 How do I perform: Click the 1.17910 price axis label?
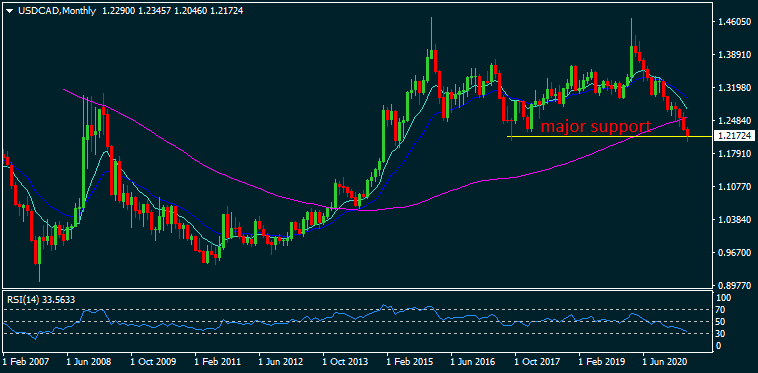pos(733,153)
